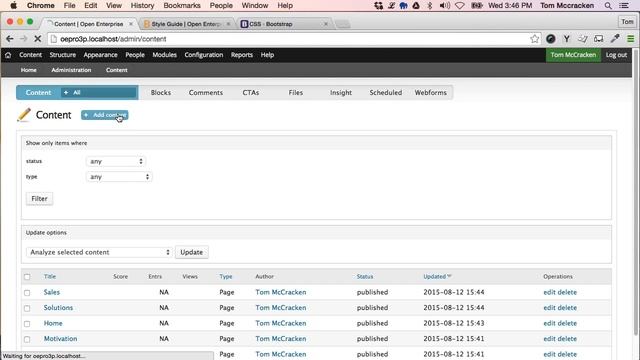Switch to the Insight tab
The image size is (640, 360).
point(341,93)
